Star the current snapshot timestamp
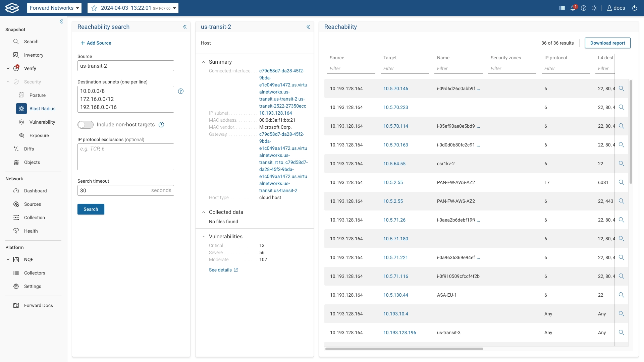The image size is (644, 362). coord(94,8)
